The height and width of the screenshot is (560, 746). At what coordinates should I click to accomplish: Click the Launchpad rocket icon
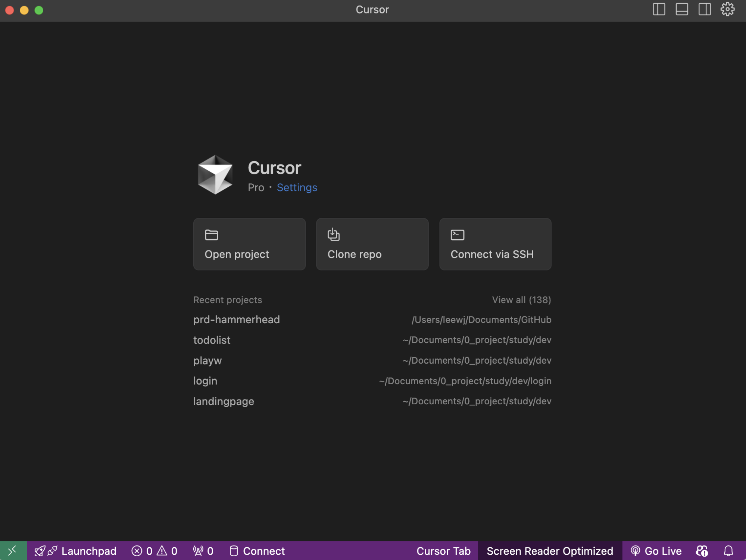[40, 551]
